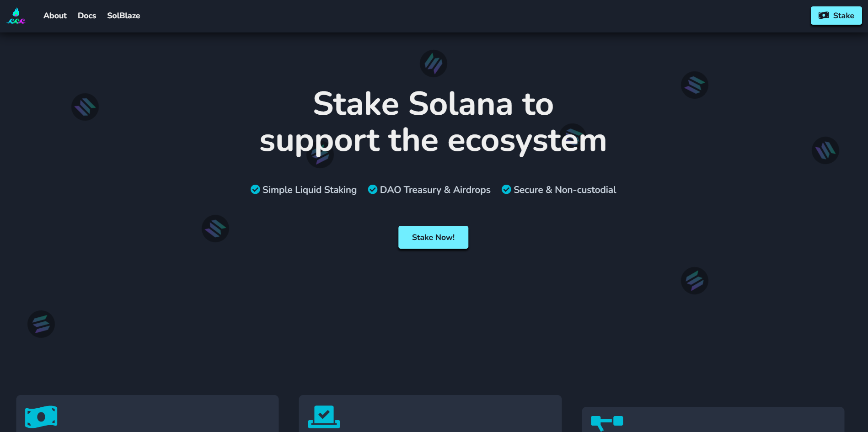This screenshot has height=432, width=868.
Task: Click the money bill card icon
Action: [x=41, y=417]
